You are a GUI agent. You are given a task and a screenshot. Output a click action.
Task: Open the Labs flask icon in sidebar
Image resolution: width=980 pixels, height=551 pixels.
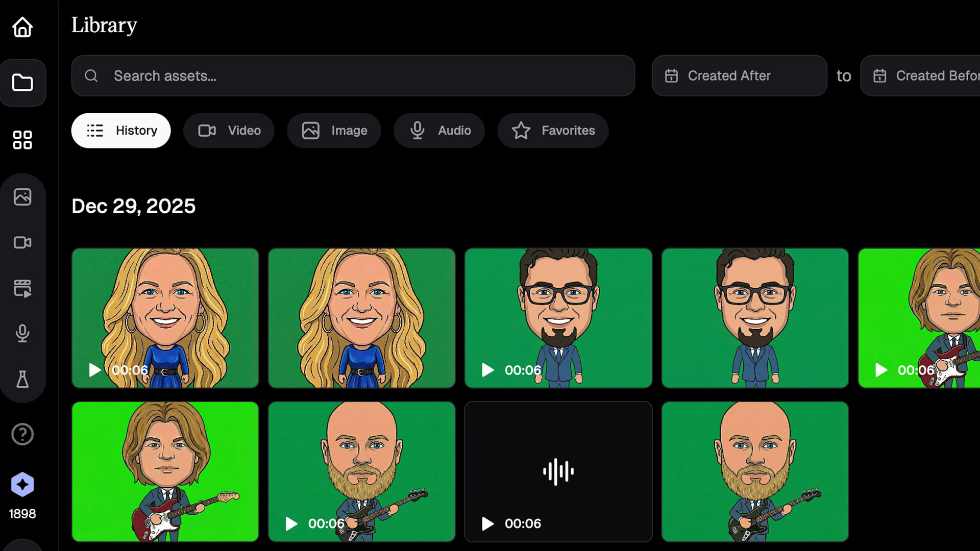[x=22, y=379]
